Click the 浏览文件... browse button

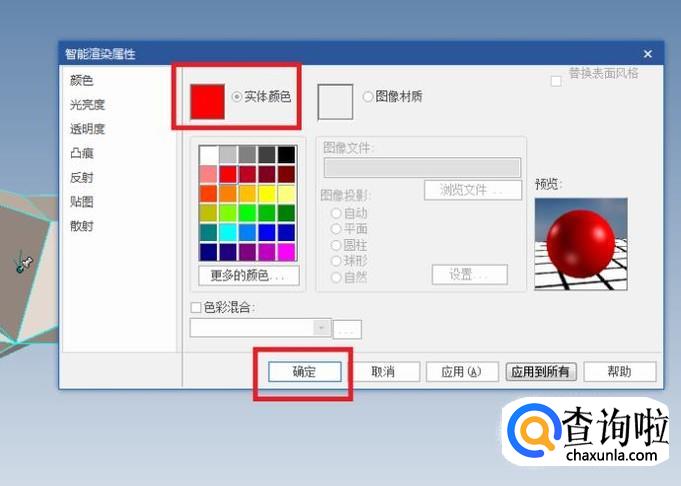pos(473,190)
